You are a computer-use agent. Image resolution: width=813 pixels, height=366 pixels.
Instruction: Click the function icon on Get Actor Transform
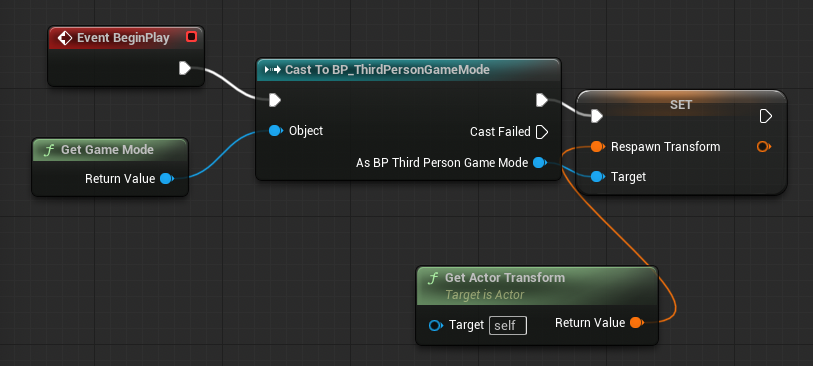(433, 278)
